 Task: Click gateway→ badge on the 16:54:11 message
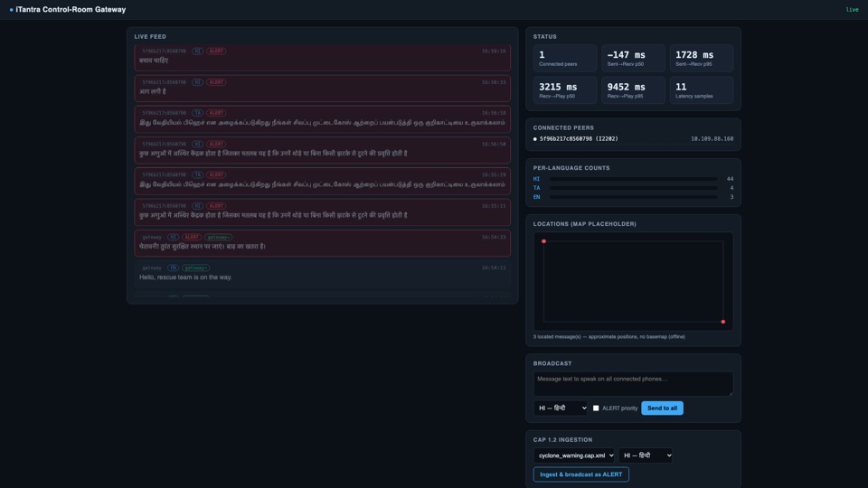pyautogui.click(x=195, y=267)
